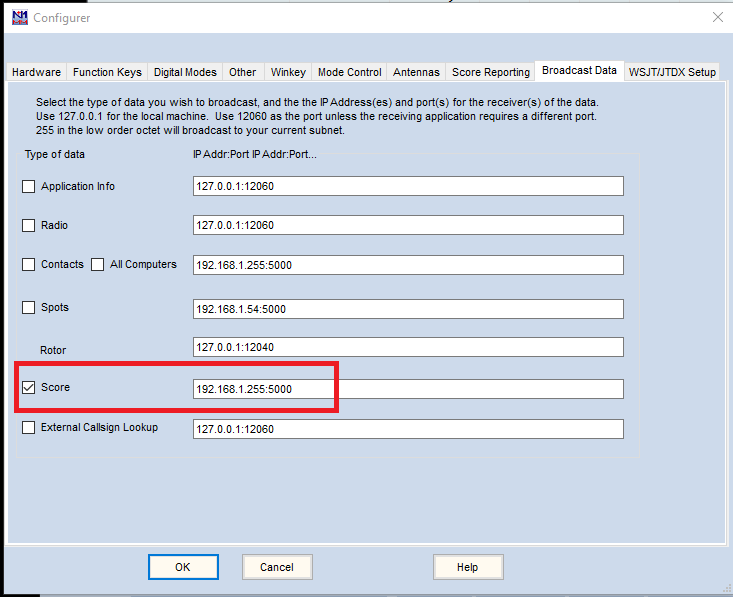Uncheck the Score checkbox
This screenshot has height=597, width=733.
pyautogui.click(x=29, y=388)
